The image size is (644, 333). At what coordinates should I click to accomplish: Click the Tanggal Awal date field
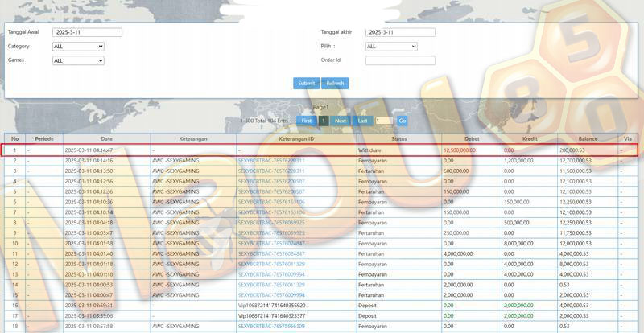point(87,32)
